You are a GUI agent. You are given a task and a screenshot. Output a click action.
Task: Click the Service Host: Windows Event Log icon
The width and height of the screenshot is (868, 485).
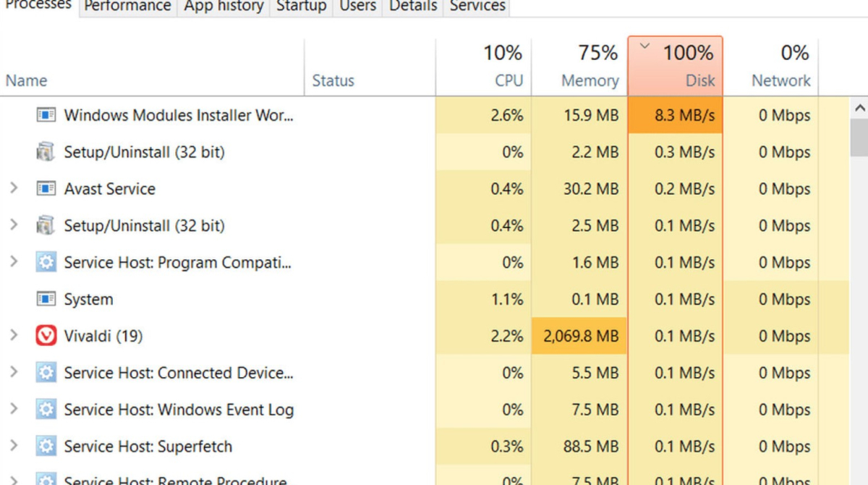click(46, 410)
